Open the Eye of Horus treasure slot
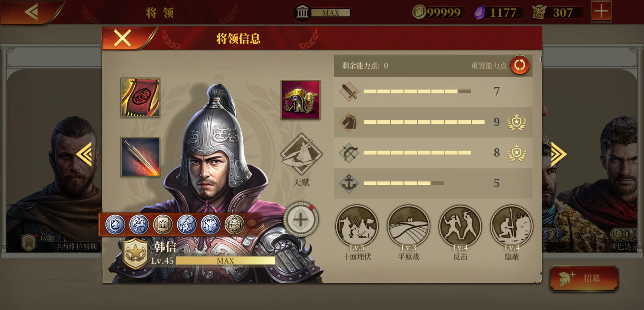The width and height of the screenshot is (644, 310). (x=300, y=100)
